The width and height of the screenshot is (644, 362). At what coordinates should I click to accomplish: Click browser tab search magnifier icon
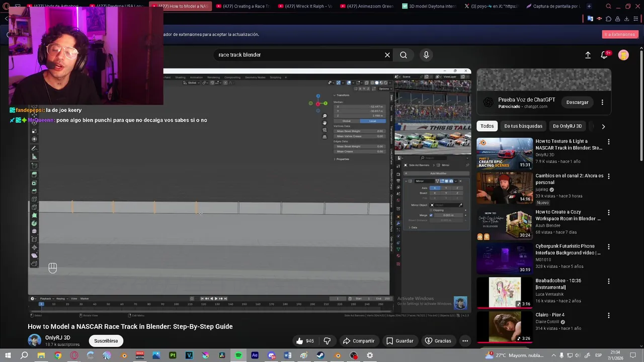(x=609, y=6)
